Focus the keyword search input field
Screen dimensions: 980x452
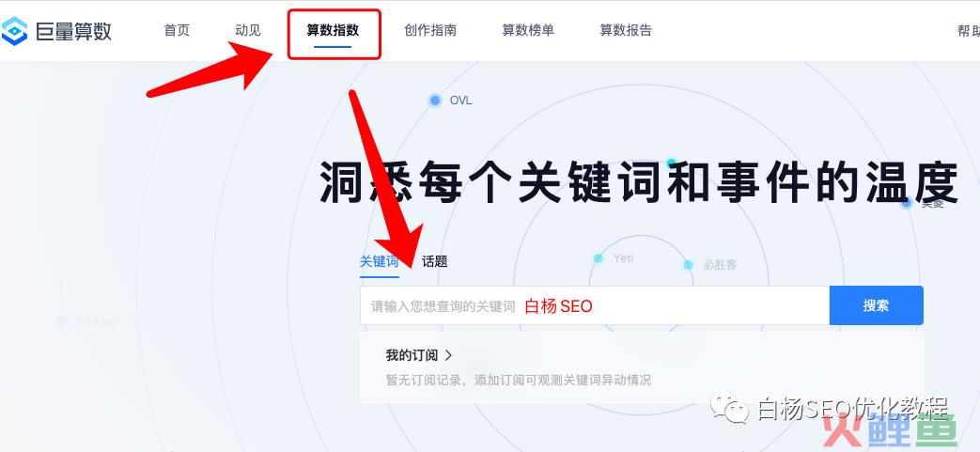pos(595,305)
